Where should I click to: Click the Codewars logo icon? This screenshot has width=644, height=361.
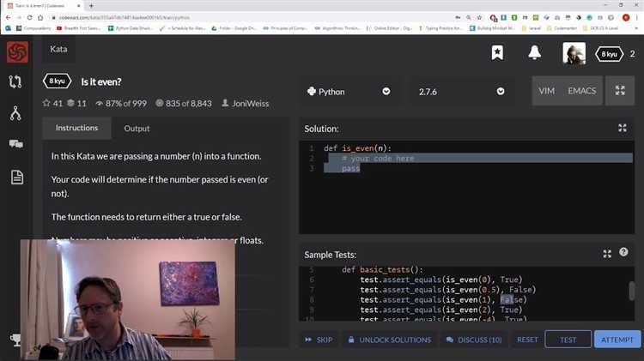(x=16, y=51)
